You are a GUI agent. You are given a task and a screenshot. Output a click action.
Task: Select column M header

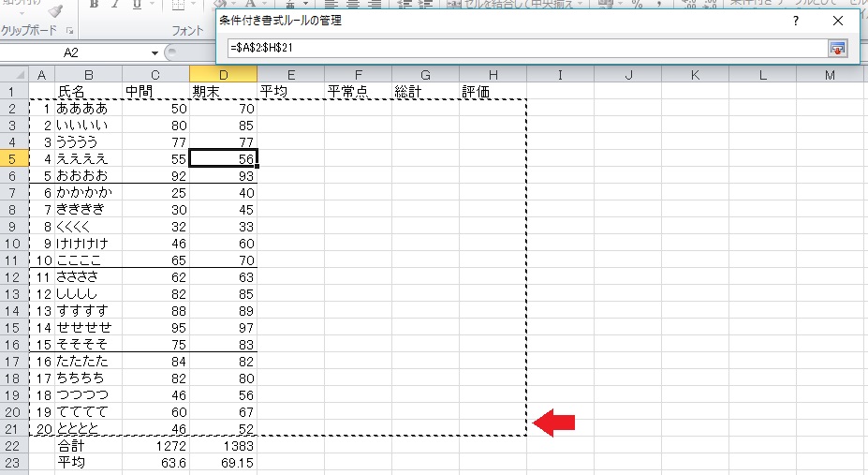(830, 75)
